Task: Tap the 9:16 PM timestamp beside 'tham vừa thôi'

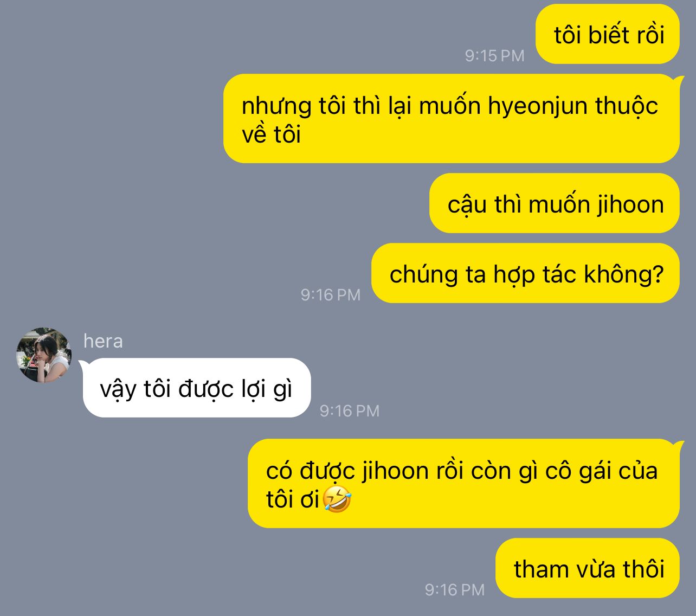Action: [x=454, y=589]
